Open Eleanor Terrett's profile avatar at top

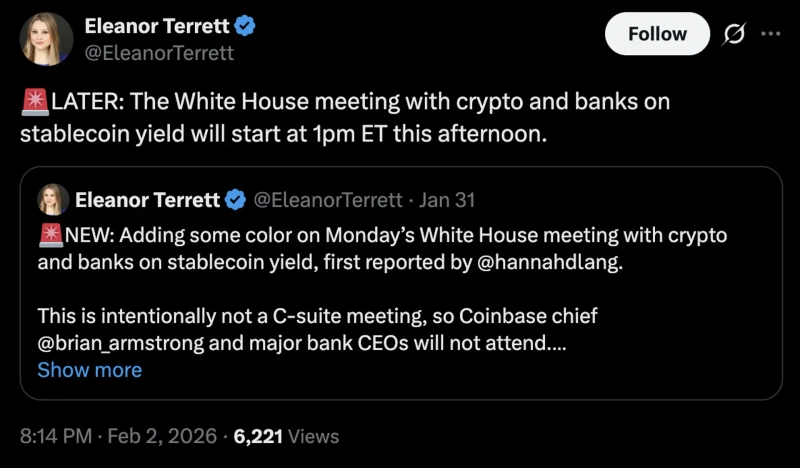coord(46,40)
